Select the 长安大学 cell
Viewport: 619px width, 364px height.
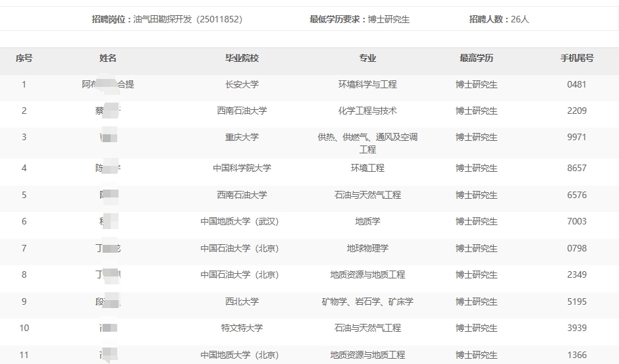(x=242, y=84)
